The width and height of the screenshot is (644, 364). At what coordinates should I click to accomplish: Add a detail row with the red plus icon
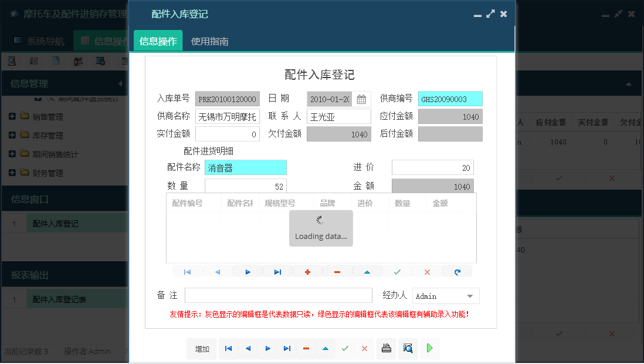(307, 271)
